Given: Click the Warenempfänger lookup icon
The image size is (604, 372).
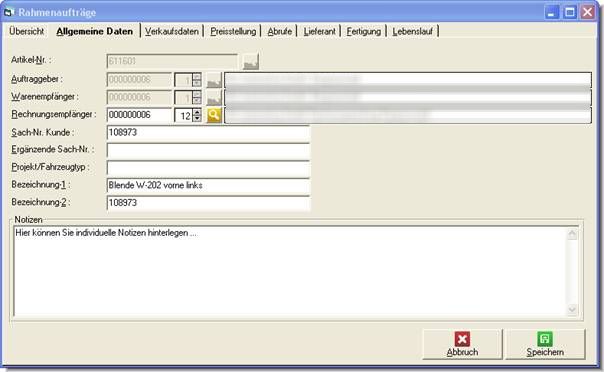Looking at the screenshot, I should [x=214, y=97].
